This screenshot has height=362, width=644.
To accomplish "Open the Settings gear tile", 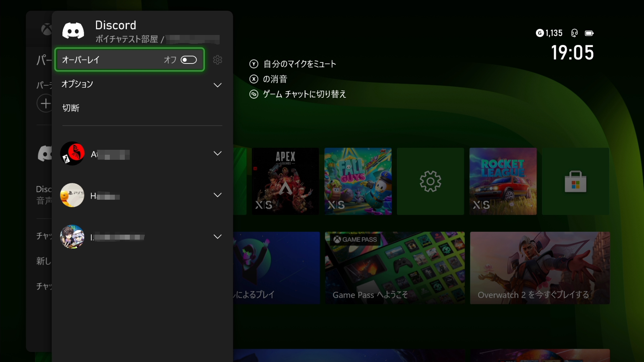I will point(430,181).
